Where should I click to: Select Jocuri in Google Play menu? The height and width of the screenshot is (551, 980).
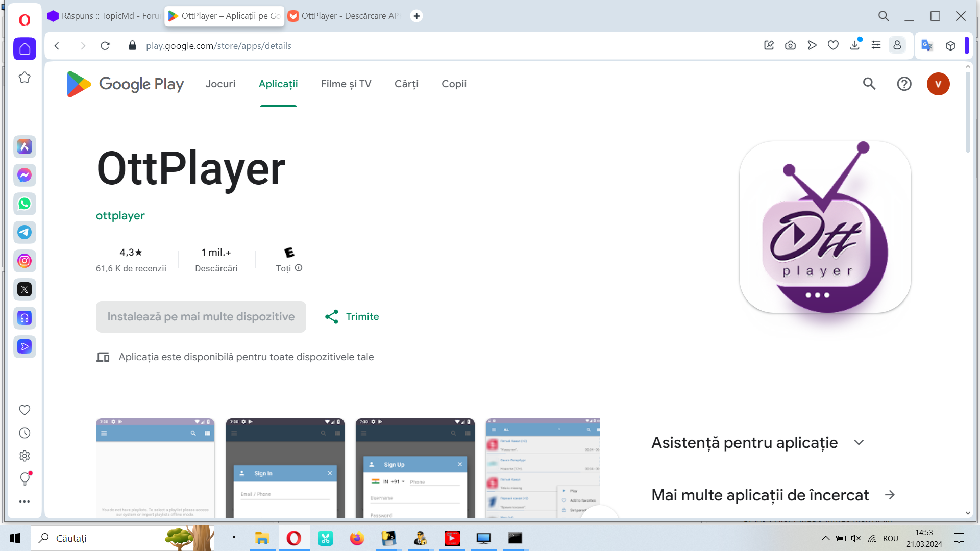[220, 84]
